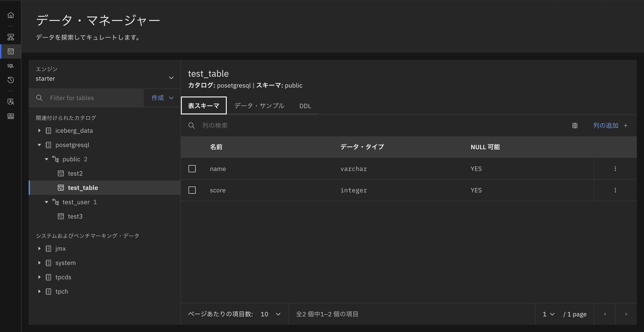Open the SQL query workspace
This screenshot has height=332, width=644.
tap(11, 66)
